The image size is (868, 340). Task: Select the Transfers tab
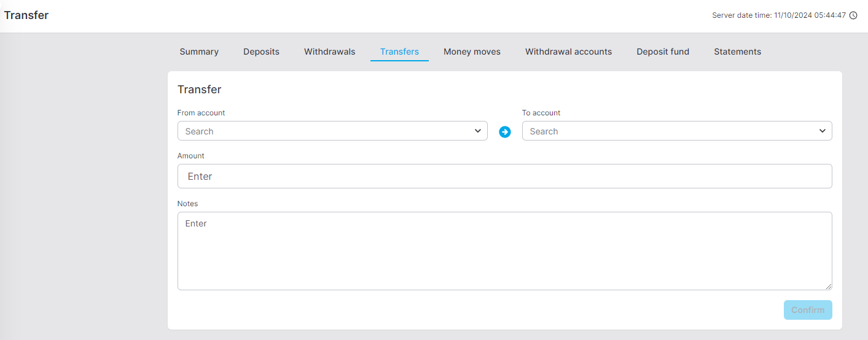[x=399, y=52]
